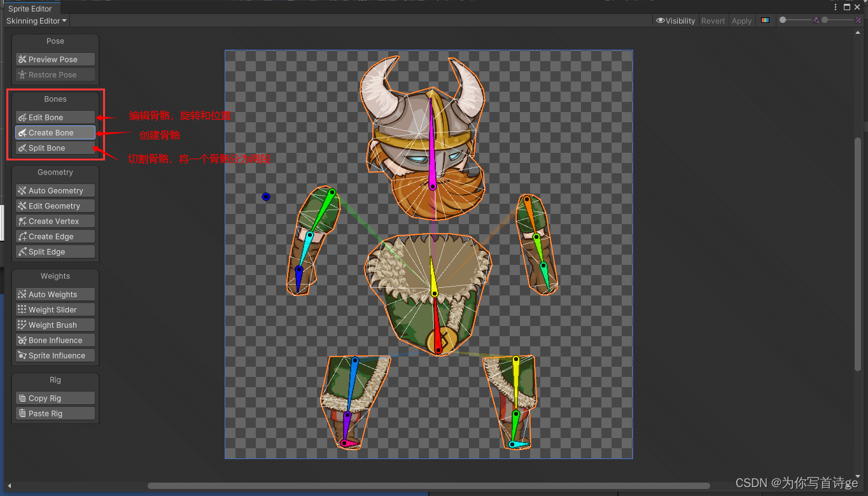Screen dimensions: 868x496
Task: Toggle RGB/alpha channel view icon
Action: 765,20
